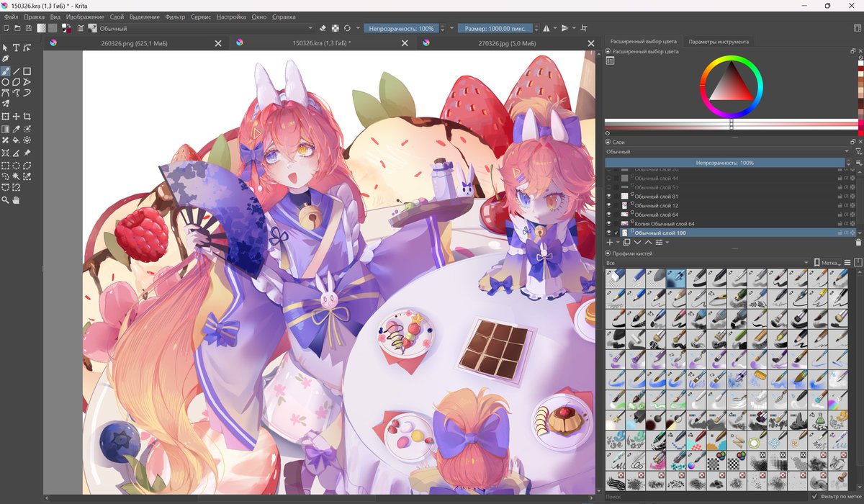Open the 'Изображение' menu
The height and width of the screenshot is (504, 864).
coord(85,17)
